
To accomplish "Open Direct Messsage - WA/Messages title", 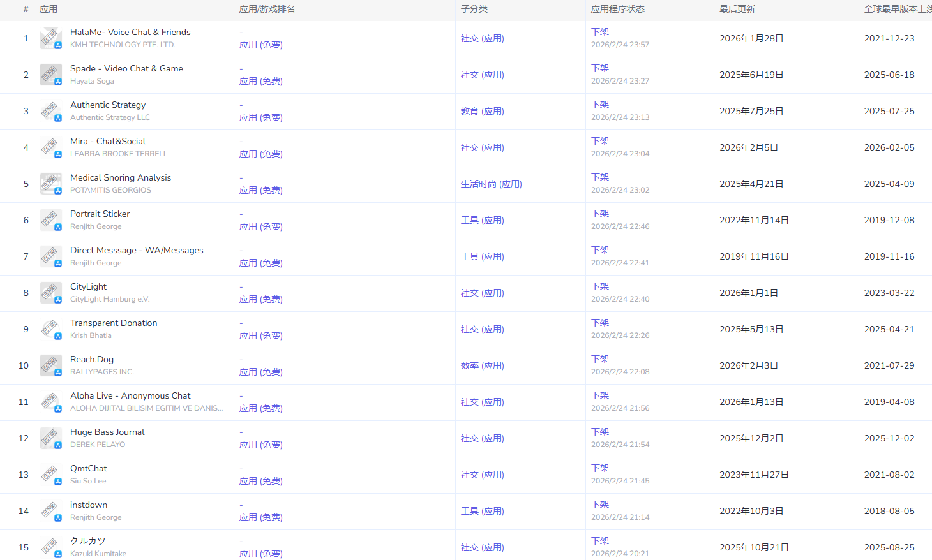I will (137, 250).
